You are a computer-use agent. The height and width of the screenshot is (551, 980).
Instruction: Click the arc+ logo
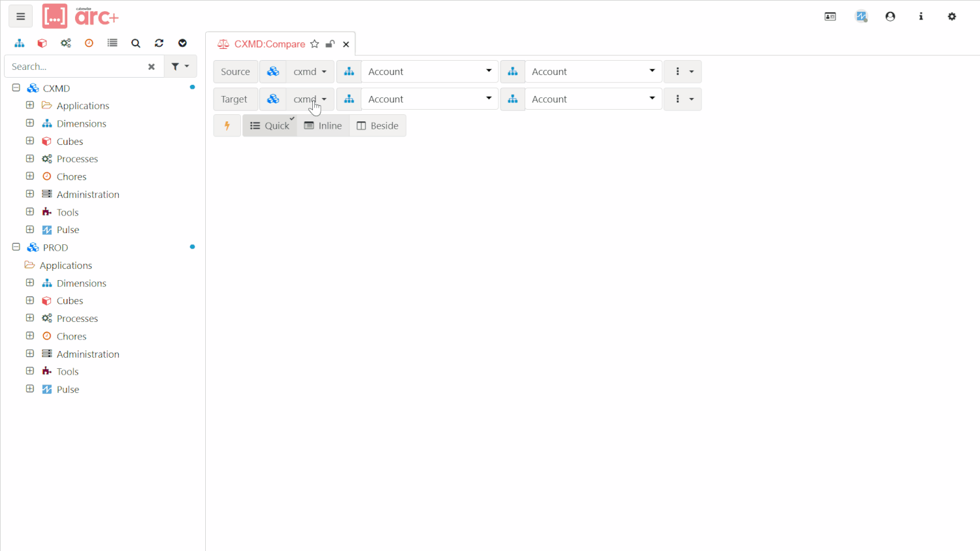tap(80, 16)
